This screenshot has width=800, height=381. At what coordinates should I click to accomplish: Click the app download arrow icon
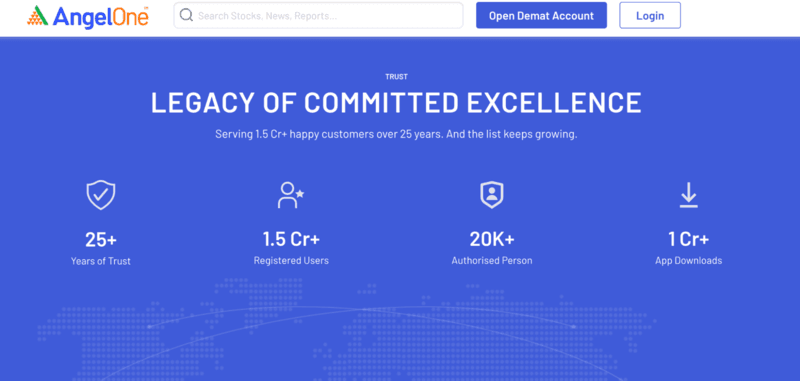689,195
